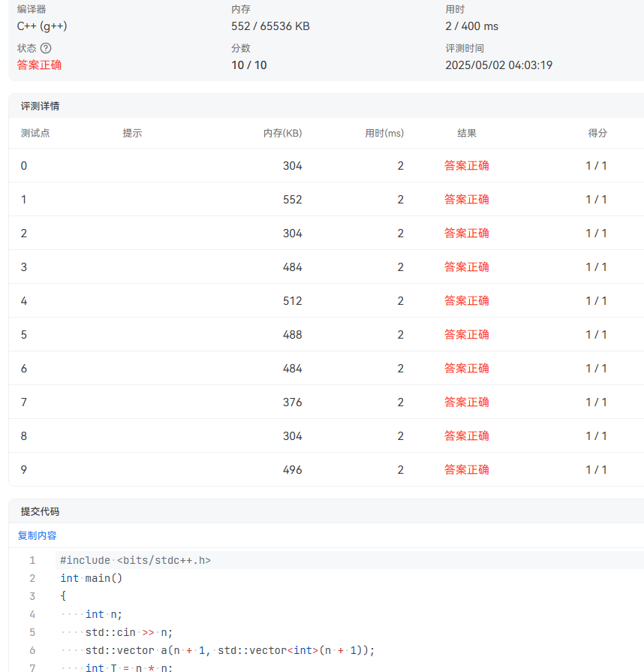
Task: Select test case 9's table row
Action: tap(300, 469)
